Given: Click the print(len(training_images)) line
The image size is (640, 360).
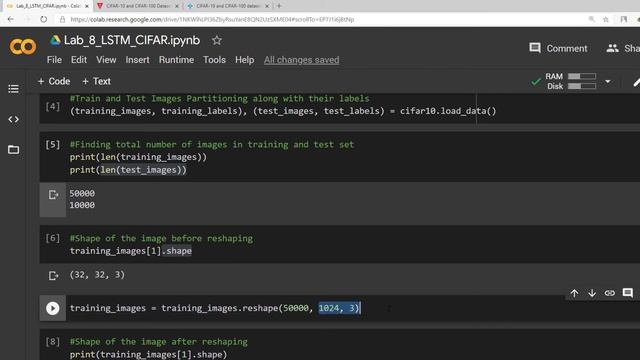Looking at the screenshot, I should (138, 157).
